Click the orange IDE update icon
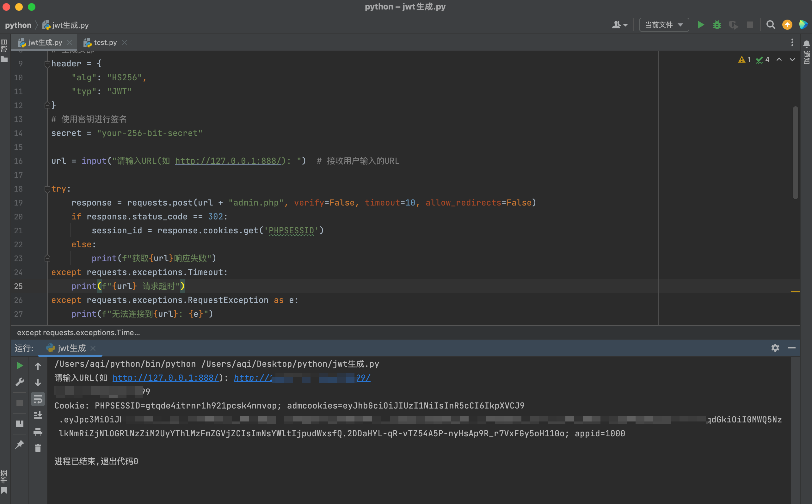 (x=787, y=25)
